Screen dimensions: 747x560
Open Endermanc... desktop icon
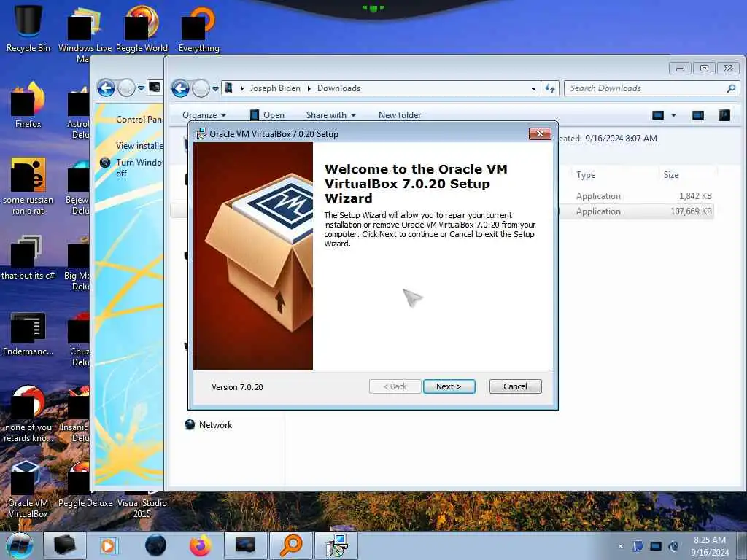[x=28, y=333]
